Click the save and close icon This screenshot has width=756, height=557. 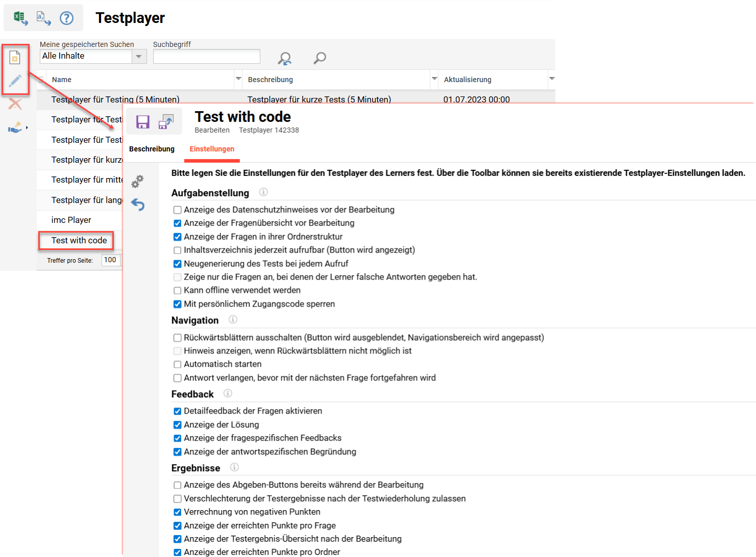coord(166,121)
